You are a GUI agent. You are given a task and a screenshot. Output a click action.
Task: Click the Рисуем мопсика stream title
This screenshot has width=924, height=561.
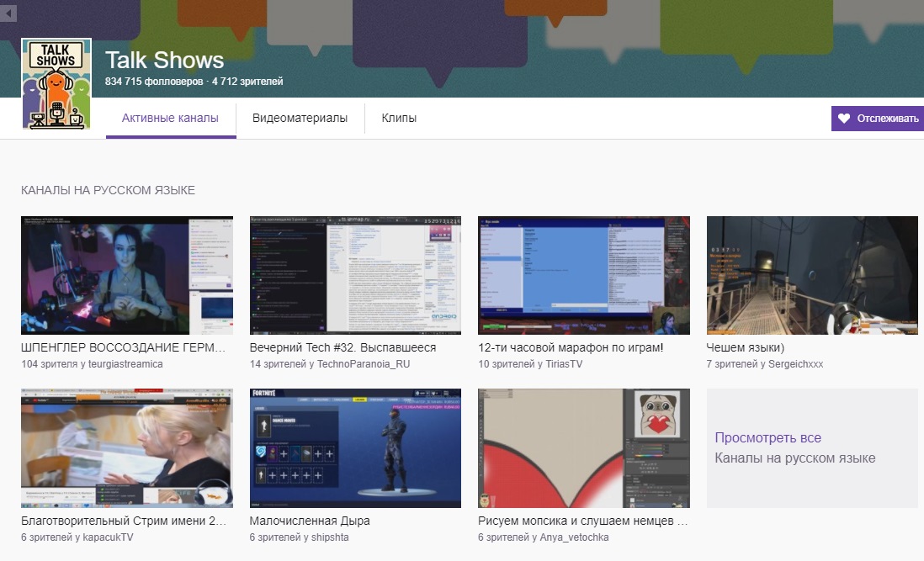(x=582, y=521)
